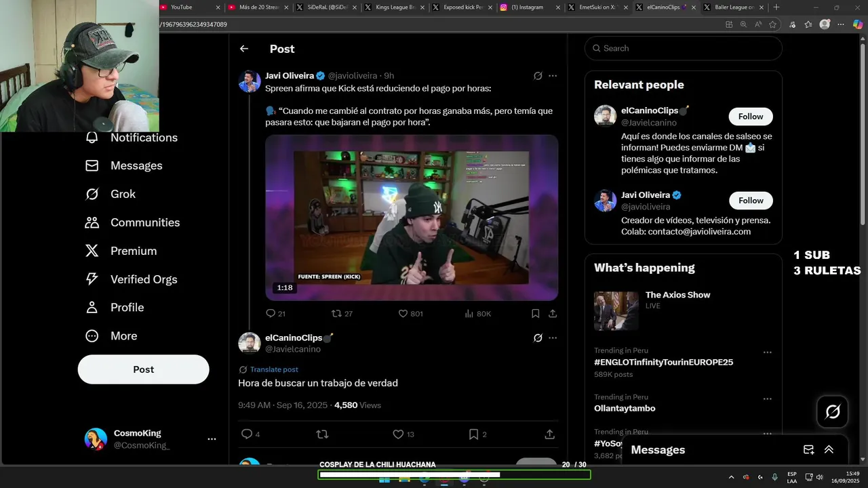Open more options for #ENGLOTinfinityTourinEUROPE25 trend

(768, 352)
